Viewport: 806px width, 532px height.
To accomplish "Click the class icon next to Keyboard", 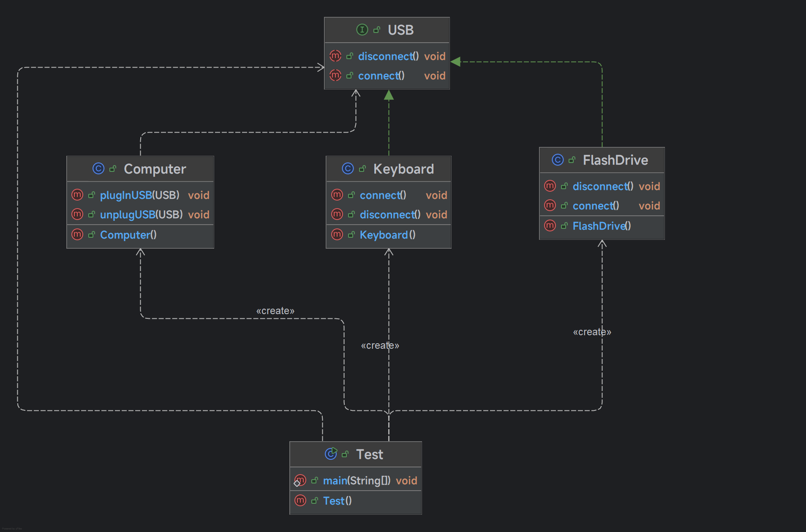I will point(348,169).
